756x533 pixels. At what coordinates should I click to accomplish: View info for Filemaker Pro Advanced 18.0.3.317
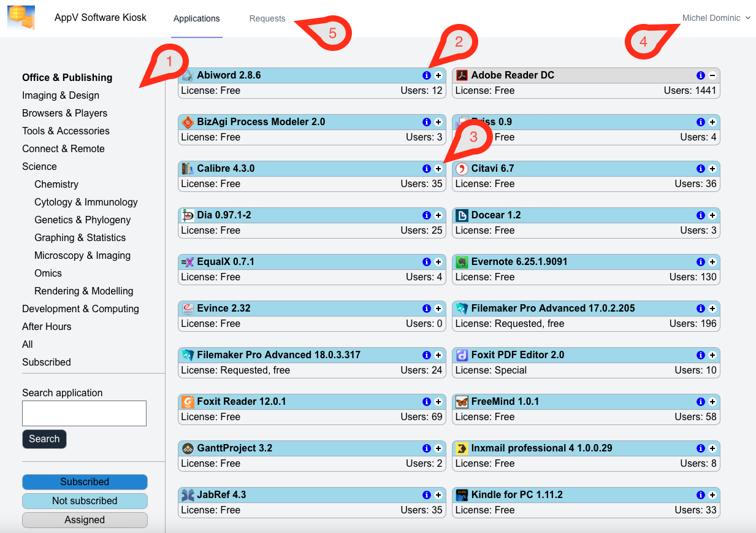[427, 355]
